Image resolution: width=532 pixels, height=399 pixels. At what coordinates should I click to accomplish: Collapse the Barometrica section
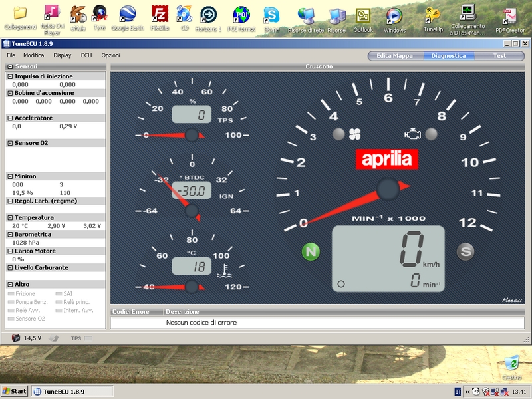tap(10, 235)
